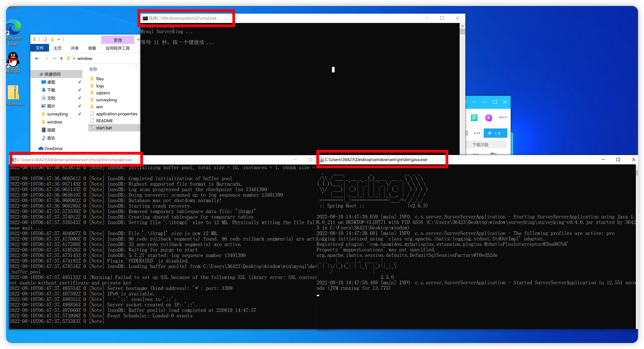
Task: Open 桌面 in the navigation pane
Action: click(x=51, y=82)
